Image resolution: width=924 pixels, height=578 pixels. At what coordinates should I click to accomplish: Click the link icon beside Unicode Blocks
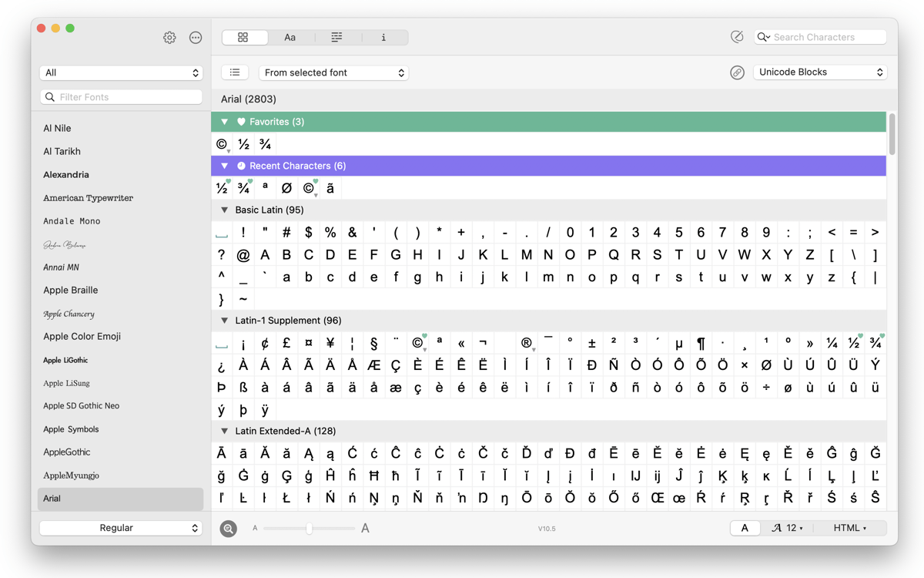pyautogui.click(x=737, y=72)
